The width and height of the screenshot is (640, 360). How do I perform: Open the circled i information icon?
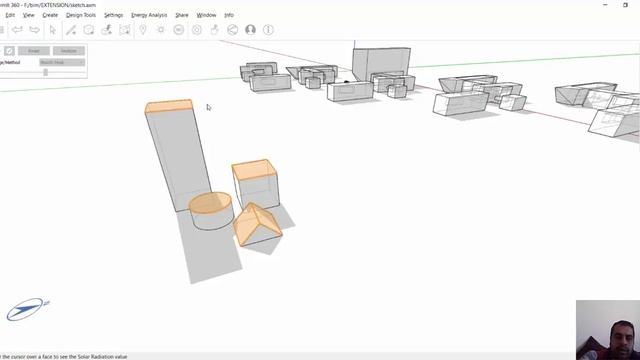[268, 30]
